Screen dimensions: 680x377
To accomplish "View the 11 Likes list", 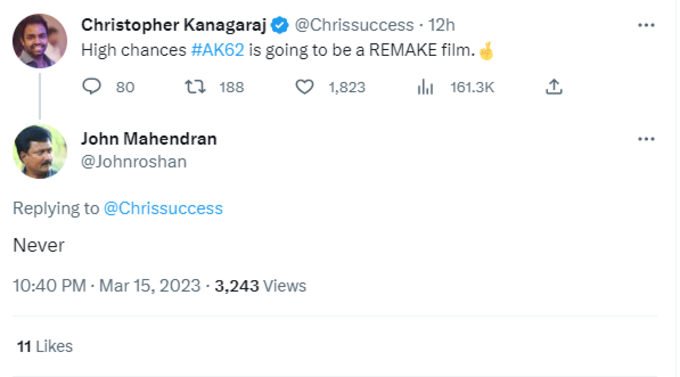I will (x=45, y=346).
